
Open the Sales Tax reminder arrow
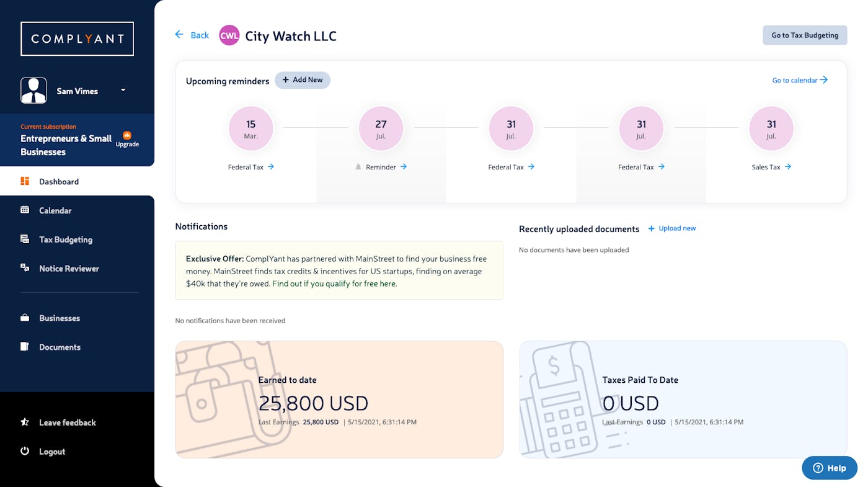pos(788,167)
